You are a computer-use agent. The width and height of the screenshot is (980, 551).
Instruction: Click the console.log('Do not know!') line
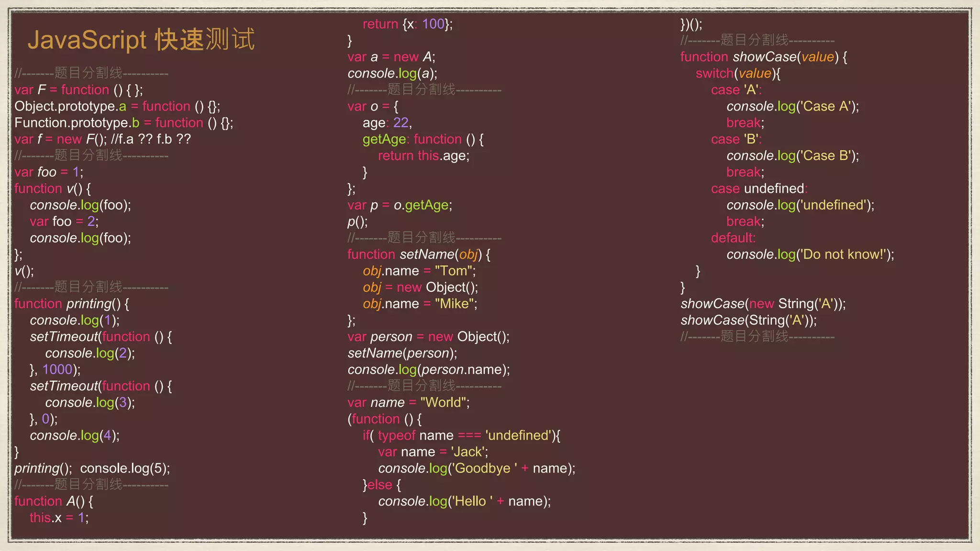point(811,254)
